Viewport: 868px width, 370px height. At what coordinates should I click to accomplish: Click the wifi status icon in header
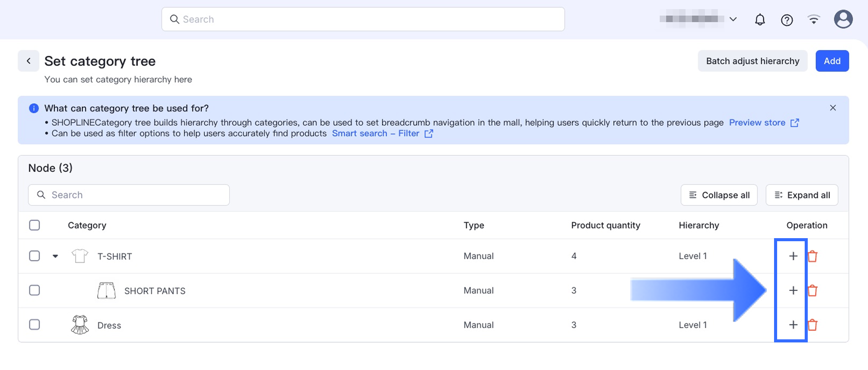pos(814,20)
